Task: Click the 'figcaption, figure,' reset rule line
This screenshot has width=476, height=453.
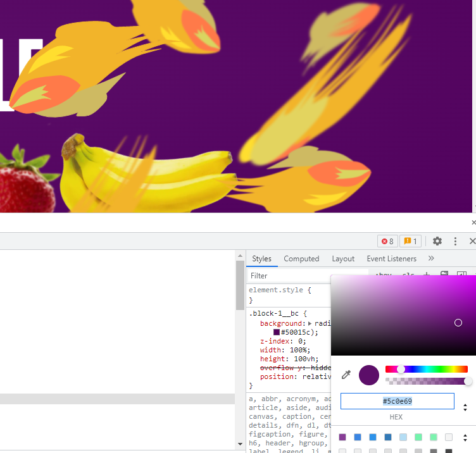Action: 289,434
